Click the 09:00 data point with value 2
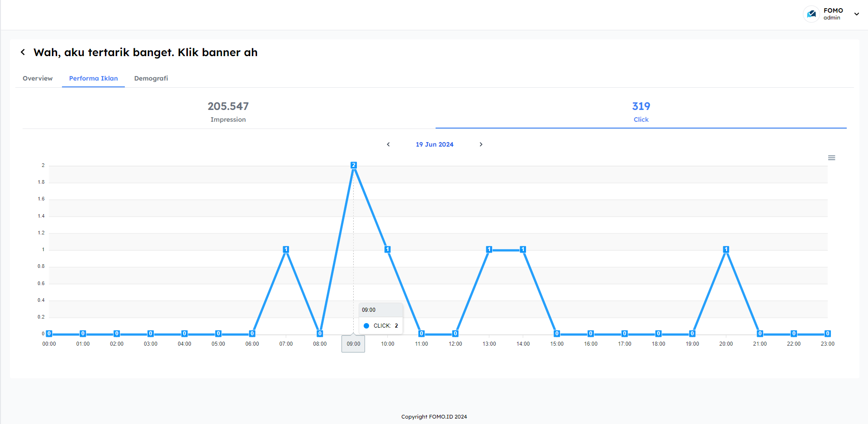 coord(354,165)
